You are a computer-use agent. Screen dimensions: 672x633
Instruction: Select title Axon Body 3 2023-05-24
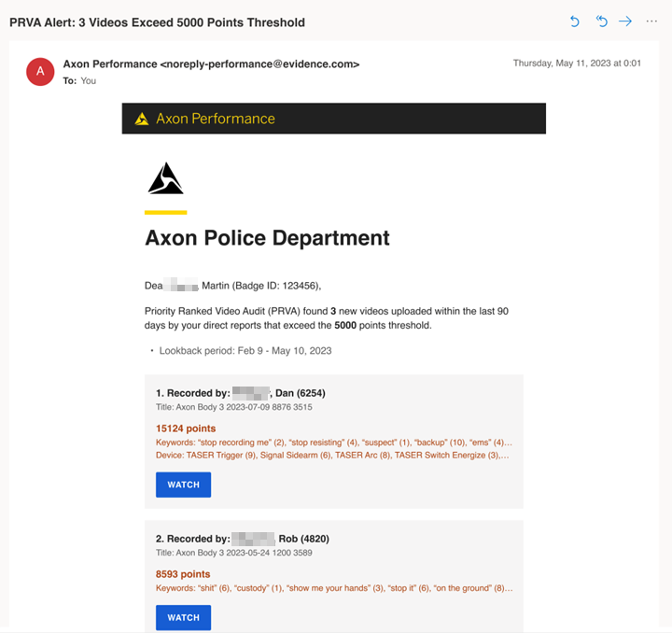pyautogui.click(x=234, y=553)
